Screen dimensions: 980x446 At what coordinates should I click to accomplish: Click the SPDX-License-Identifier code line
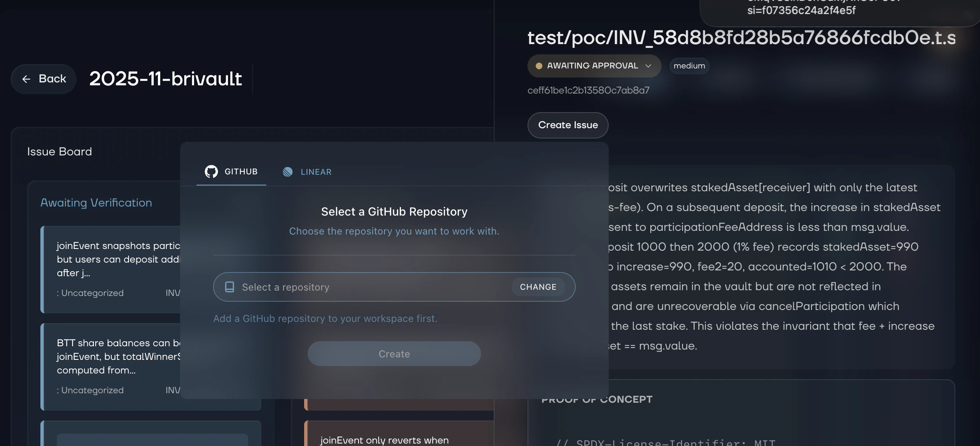pos(666,443)
